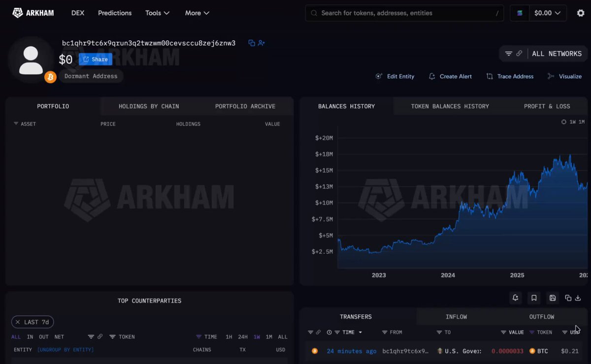Click the bookmark icon above transfers
Viewport: 591px width, 364px height.
(534, 298)
